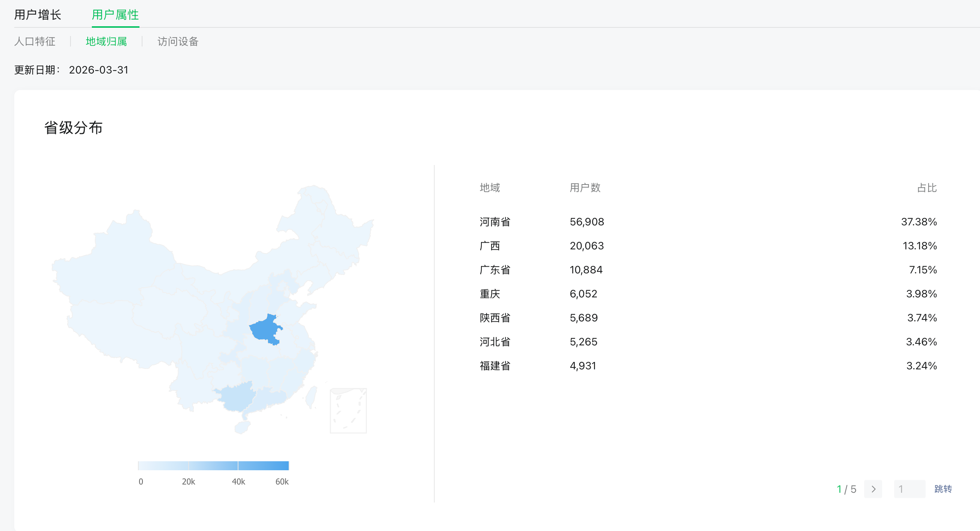Click the 用户数 column header
Screen dimensions: 980x531
[585, 187]
